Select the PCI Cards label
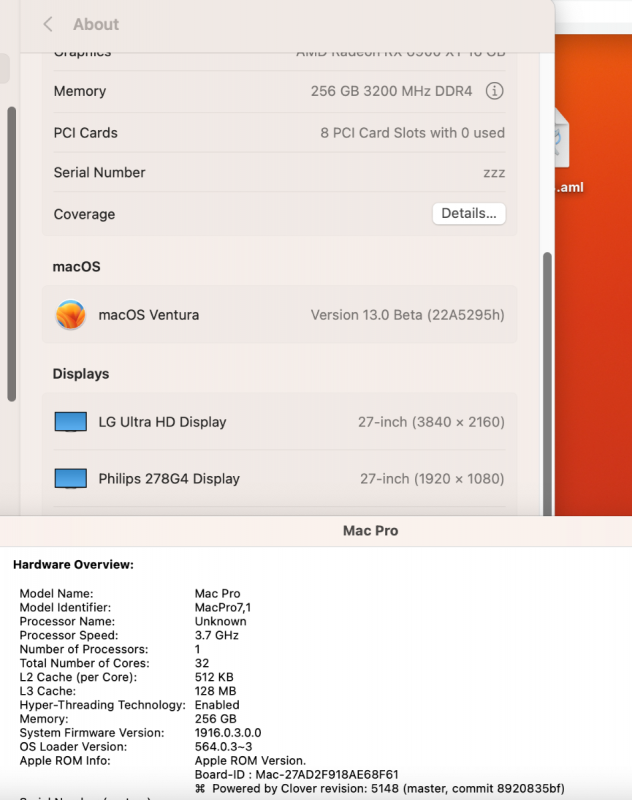Image resolution: width=632 pixels, height=800 pixels. 86,133
